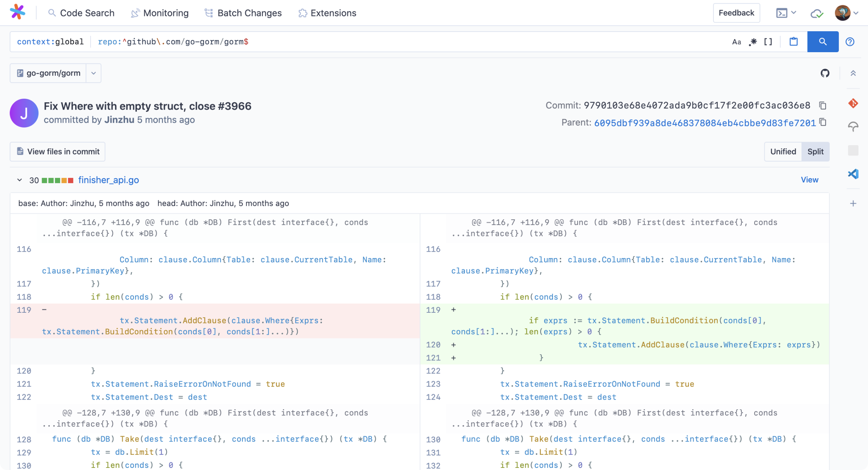Open the command palette dropdown

coord(786,13)
